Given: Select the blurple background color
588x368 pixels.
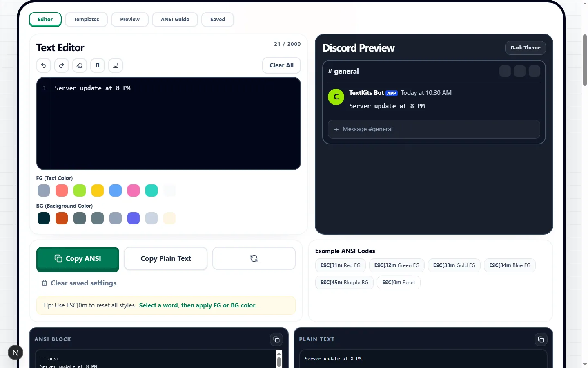Looking at the screenshot, I should (134, 218).
